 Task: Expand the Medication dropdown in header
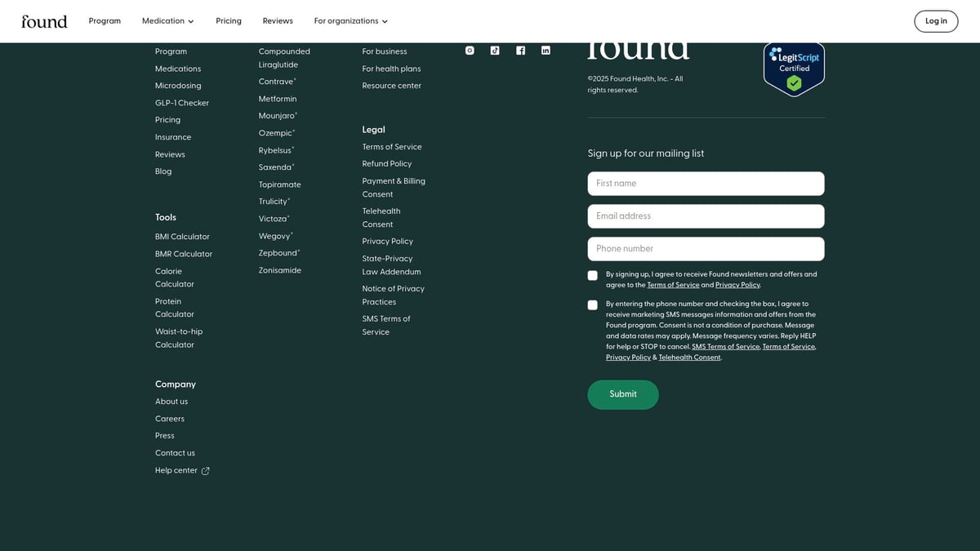pos(167,21)
